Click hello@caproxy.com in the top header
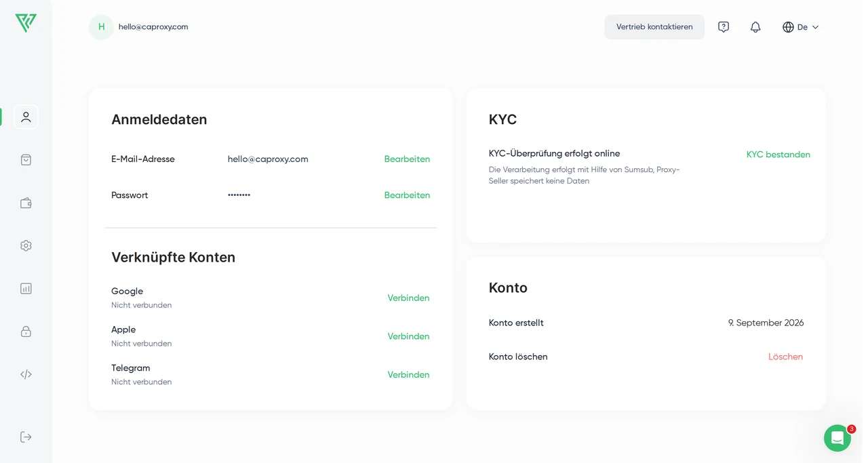 click(153, 27)
